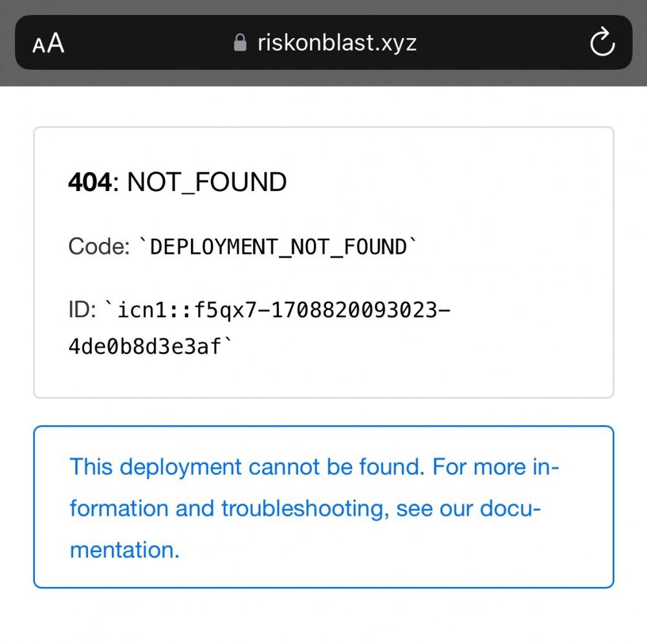Image resolution: width=647 pixels, height=644 pixels.
Task: Tap the dark browser address bar
Action: pos(323,43)
